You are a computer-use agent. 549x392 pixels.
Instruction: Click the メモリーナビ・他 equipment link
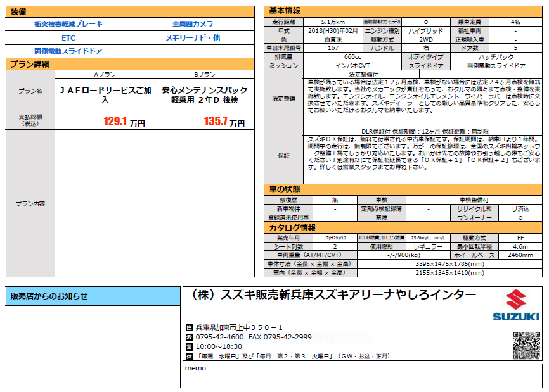point(193,38)
